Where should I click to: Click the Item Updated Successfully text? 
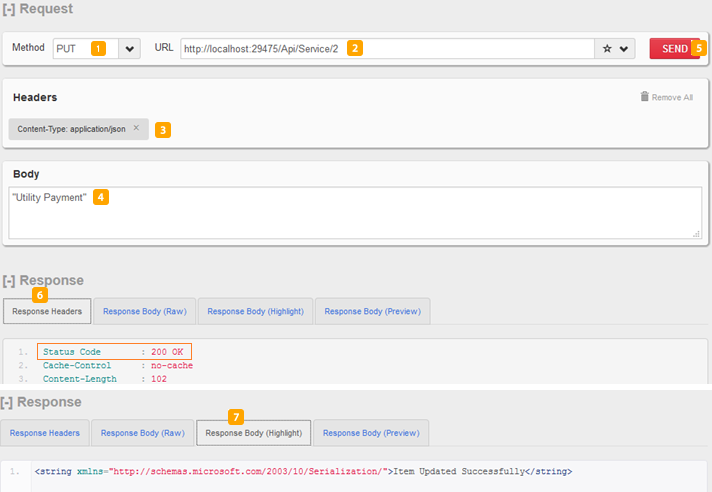tap(459, 472)
